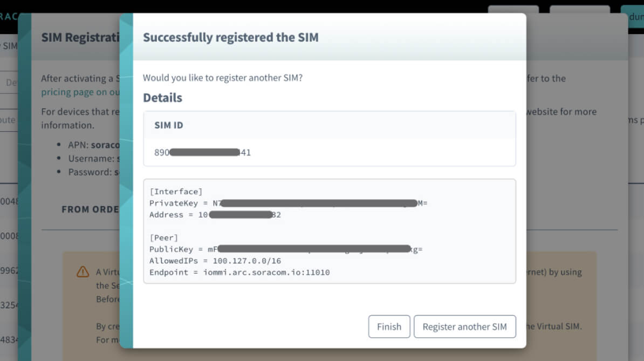The image size is (644, 361).
Task: Click the PublicKey line in config
Action: (286, 249)
